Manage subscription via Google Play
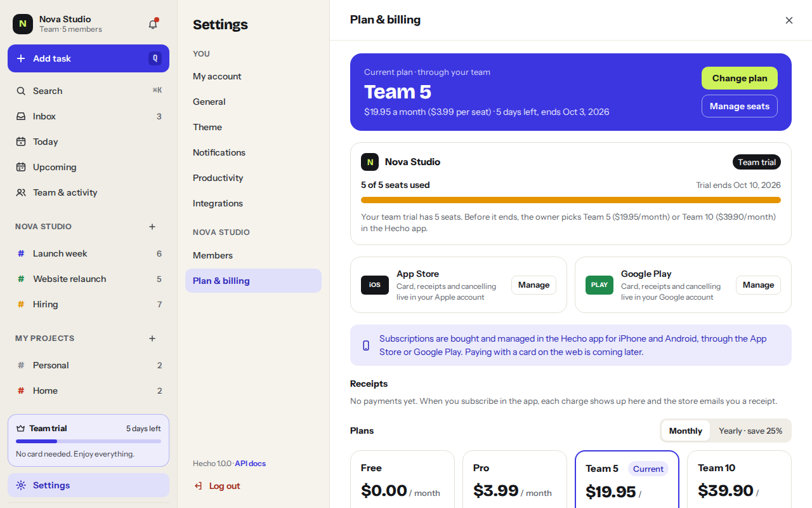 (x=758, y=284)
